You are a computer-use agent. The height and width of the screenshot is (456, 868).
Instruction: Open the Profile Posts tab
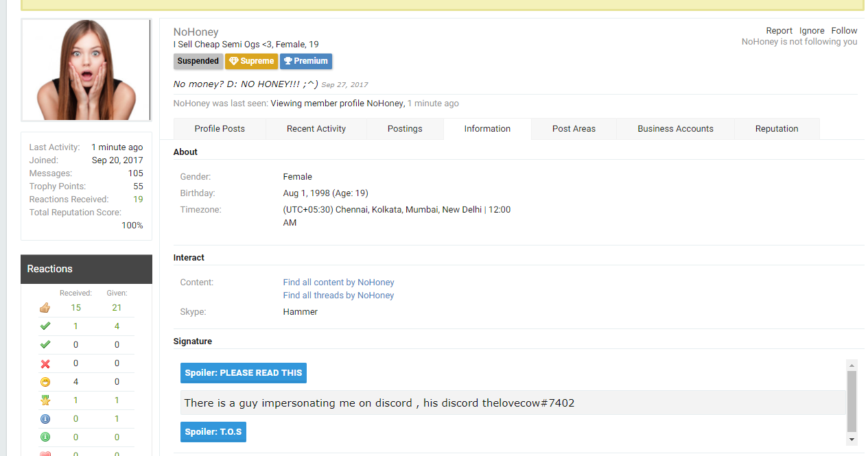pos(220,129)
